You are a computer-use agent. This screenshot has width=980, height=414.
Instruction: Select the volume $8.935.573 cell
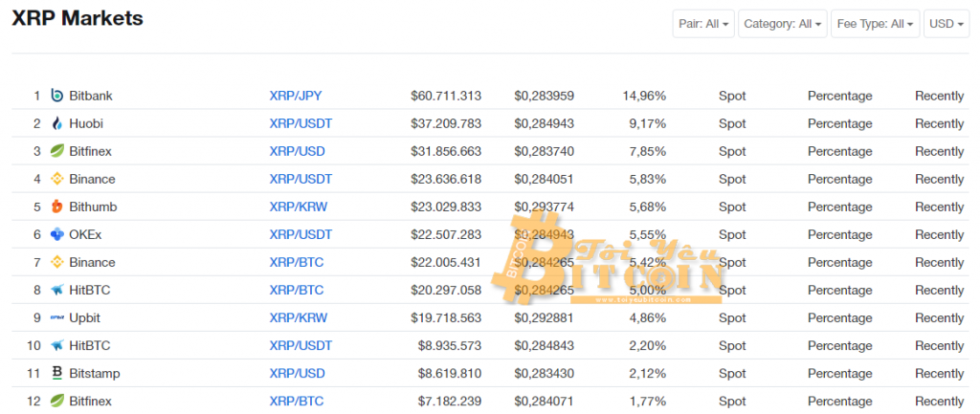[450, 345]
